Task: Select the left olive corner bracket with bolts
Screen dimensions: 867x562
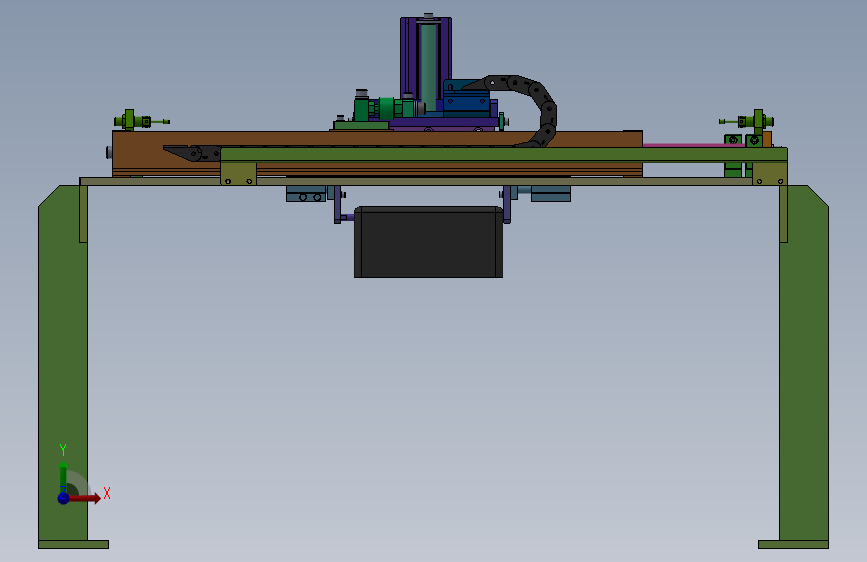Action: (x=238, y=174)
